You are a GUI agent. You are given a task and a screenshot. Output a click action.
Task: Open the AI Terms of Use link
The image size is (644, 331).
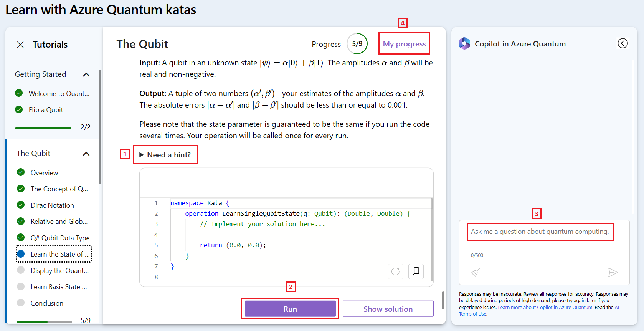(473, 314)
